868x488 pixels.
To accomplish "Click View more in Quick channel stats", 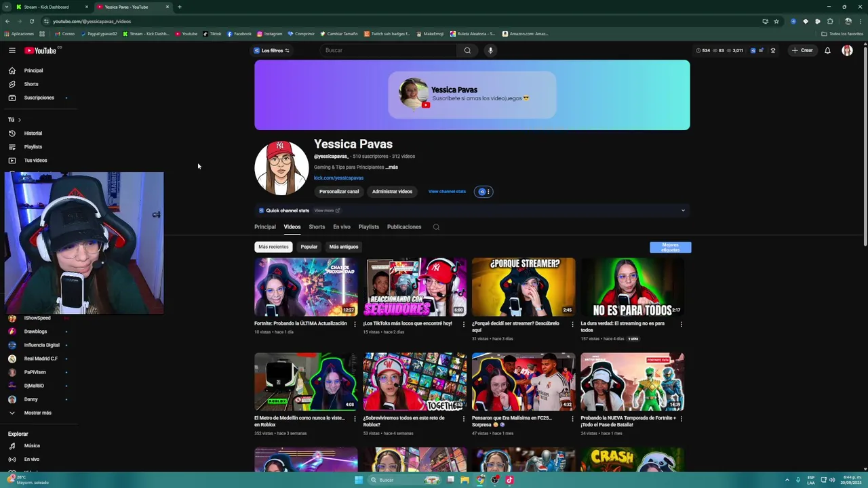I will click(327, 211).
